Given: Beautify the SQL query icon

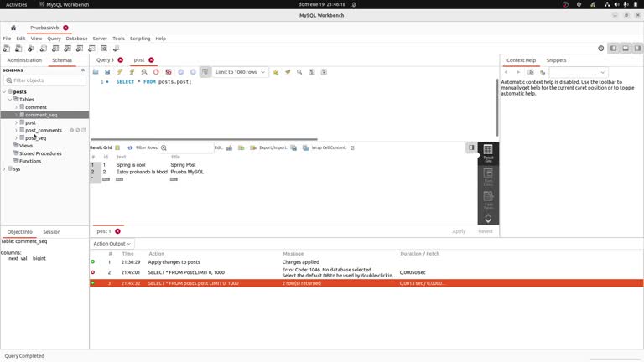Looking at the screenshot, I should [x=288, y=72].
